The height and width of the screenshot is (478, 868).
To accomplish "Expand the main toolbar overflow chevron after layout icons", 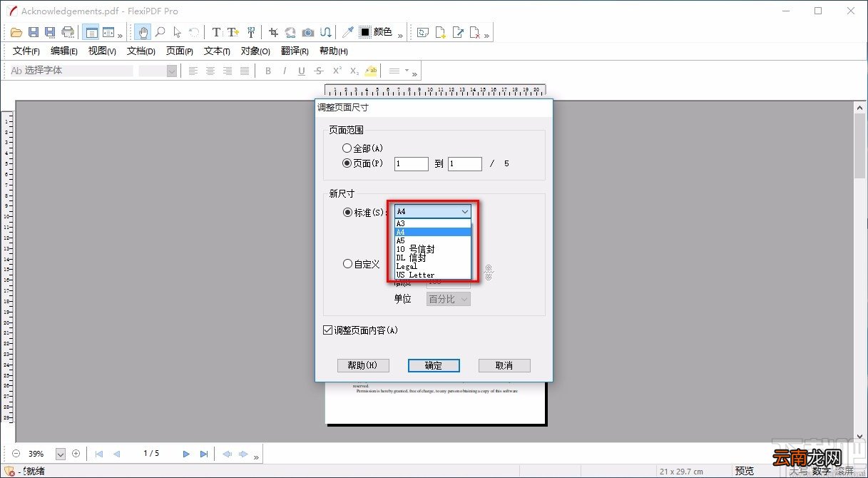I will [x=120, y=35].
